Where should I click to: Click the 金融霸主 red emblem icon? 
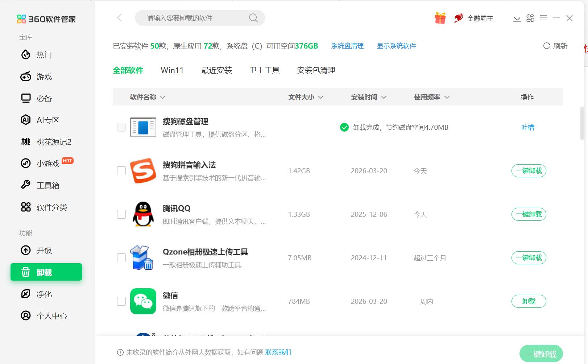click(459, 18)
